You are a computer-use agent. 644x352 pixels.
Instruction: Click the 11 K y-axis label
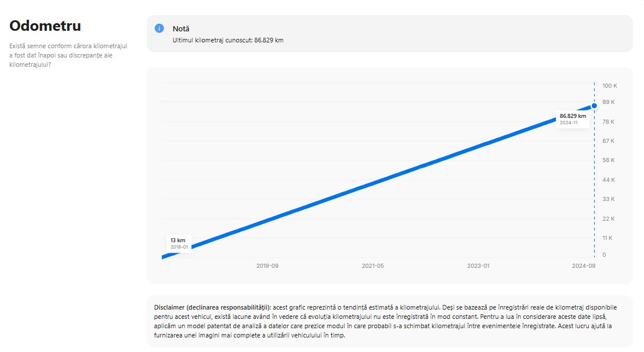tap(607, 238)
